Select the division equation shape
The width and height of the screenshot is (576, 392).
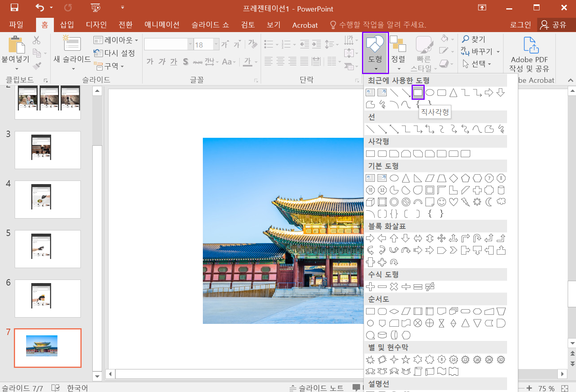pos(406,287)
